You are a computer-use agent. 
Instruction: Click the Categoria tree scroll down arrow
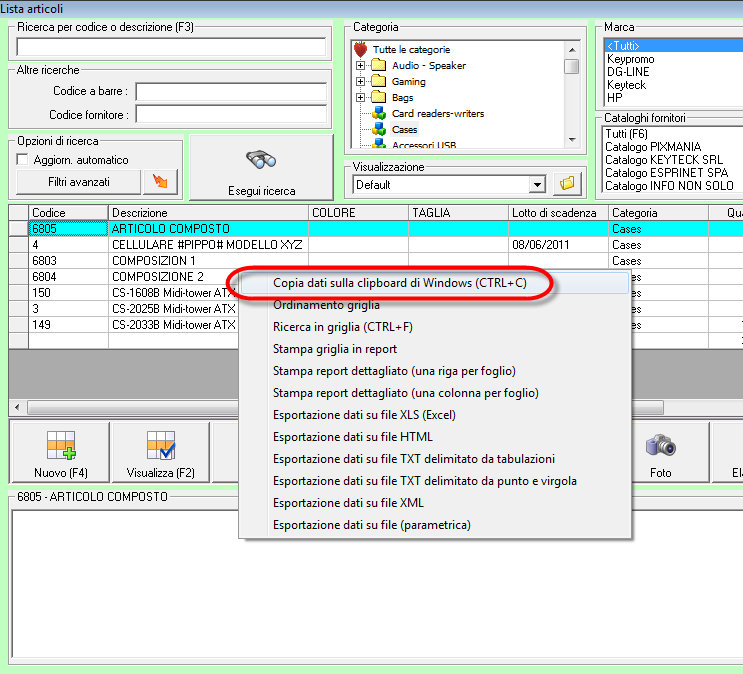pyautogui.click(x=572, y=139)
